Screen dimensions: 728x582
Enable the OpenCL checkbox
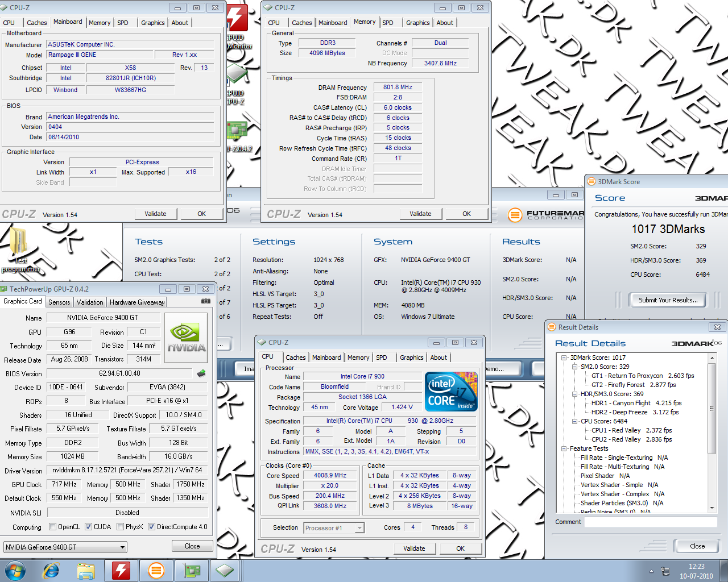(x=53, y=527)
